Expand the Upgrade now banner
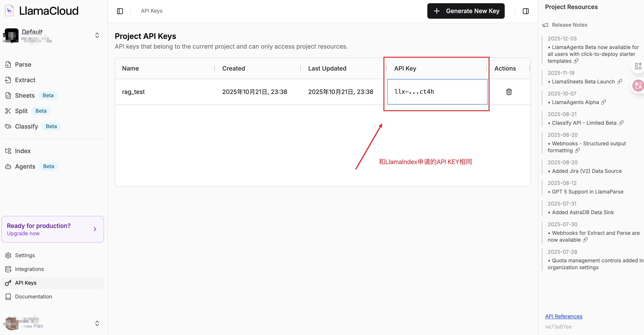 pos(52,229)
